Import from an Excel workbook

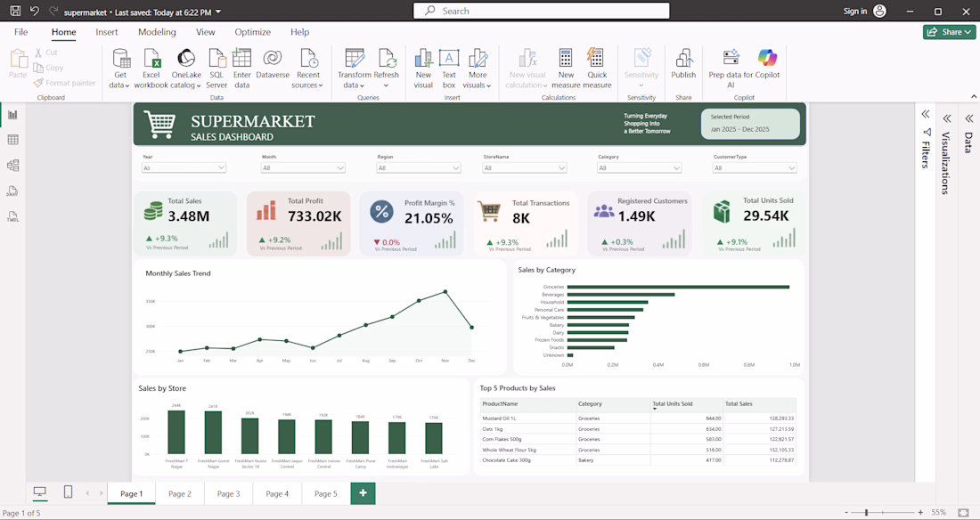[151, 69]
